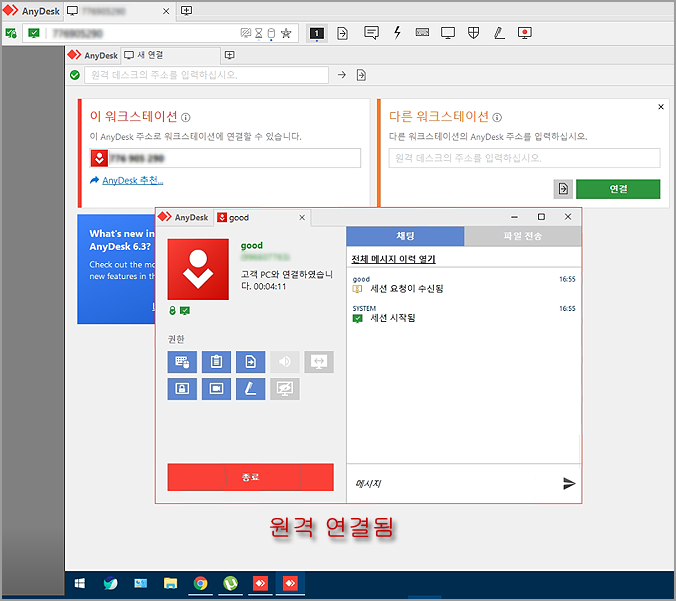Open Chrome from taskbar
The image size is (676, 601).
200,583
